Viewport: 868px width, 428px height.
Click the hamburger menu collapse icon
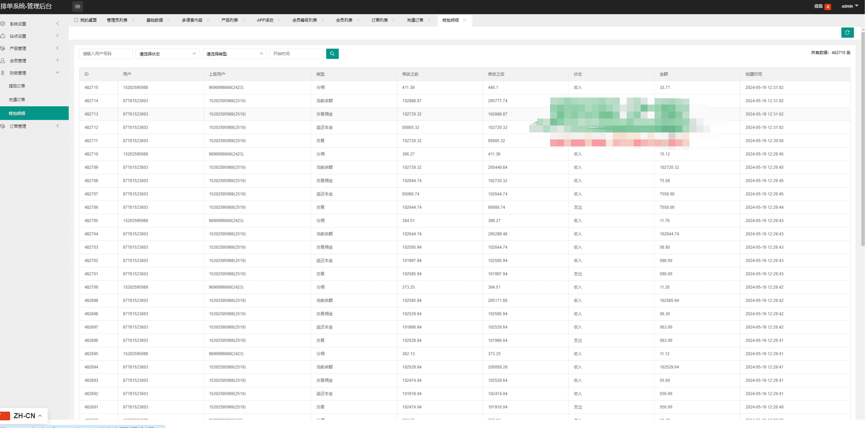pyautogui.click(x=77, y=6)
